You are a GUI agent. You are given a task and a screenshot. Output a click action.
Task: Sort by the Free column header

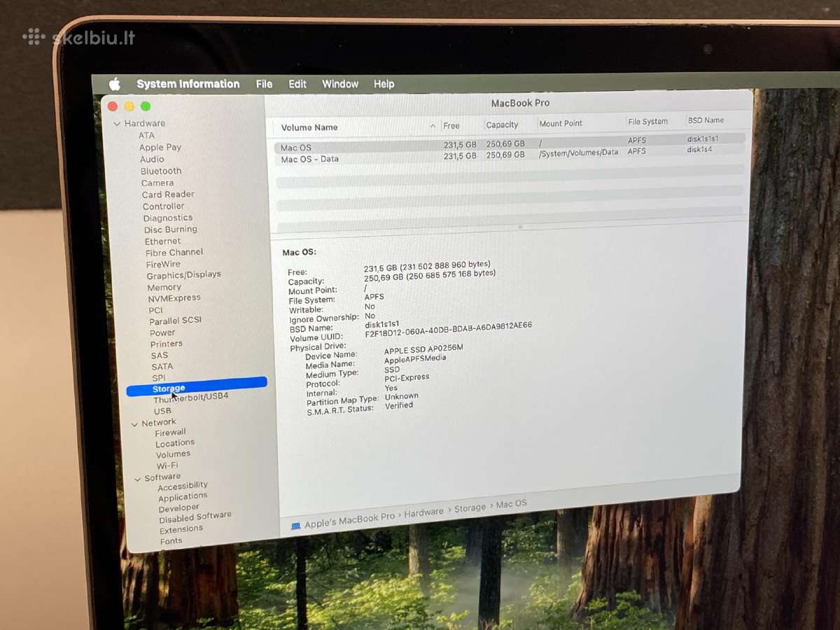451,126
